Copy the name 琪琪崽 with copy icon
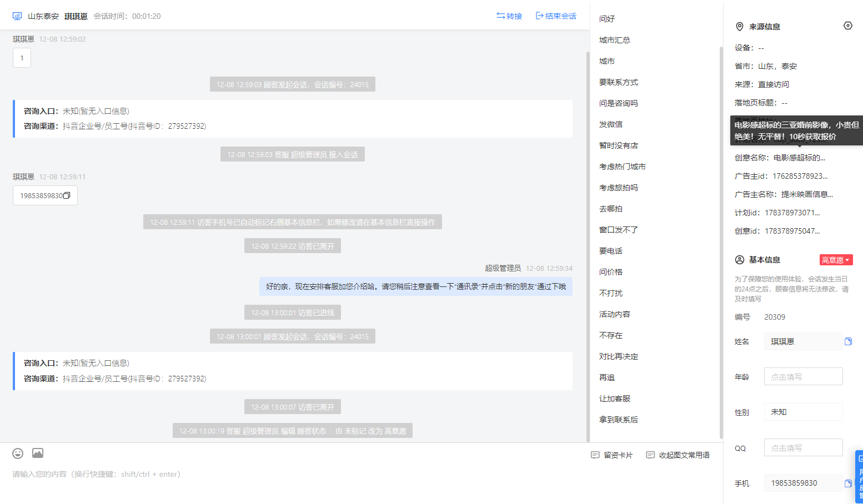 pos(848,341)
